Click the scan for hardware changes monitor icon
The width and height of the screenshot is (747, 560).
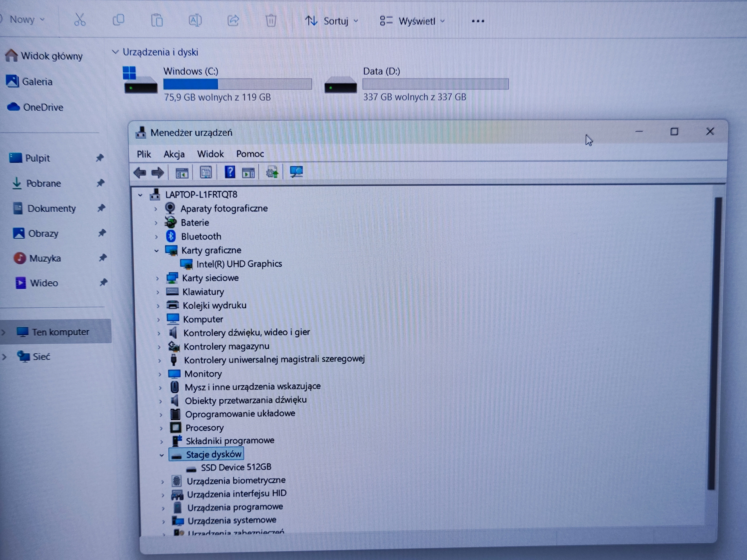[296, 172]
